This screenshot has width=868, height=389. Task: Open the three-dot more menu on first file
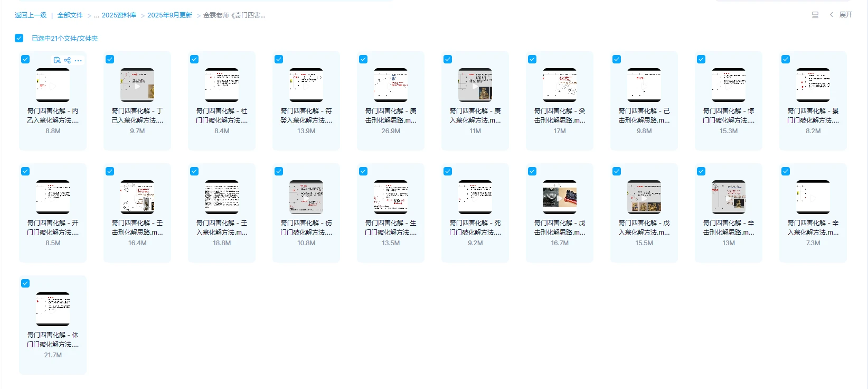(78, 60)
